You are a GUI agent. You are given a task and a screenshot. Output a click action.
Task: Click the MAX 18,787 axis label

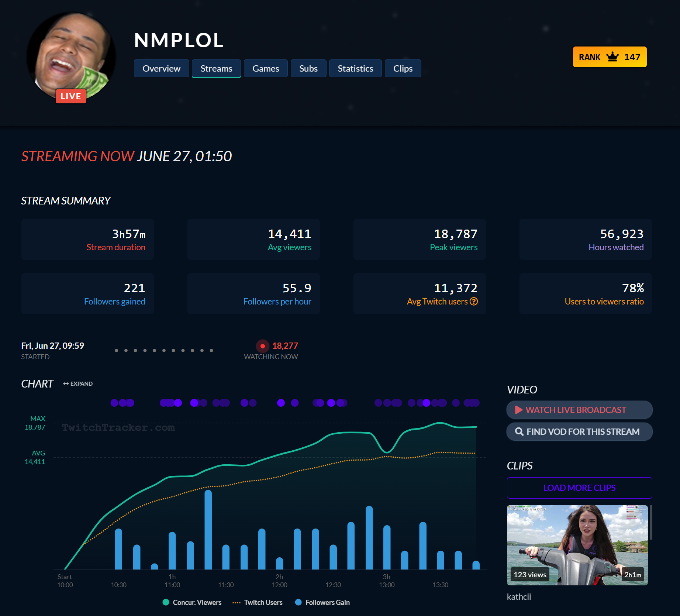[x=35, y=423]
